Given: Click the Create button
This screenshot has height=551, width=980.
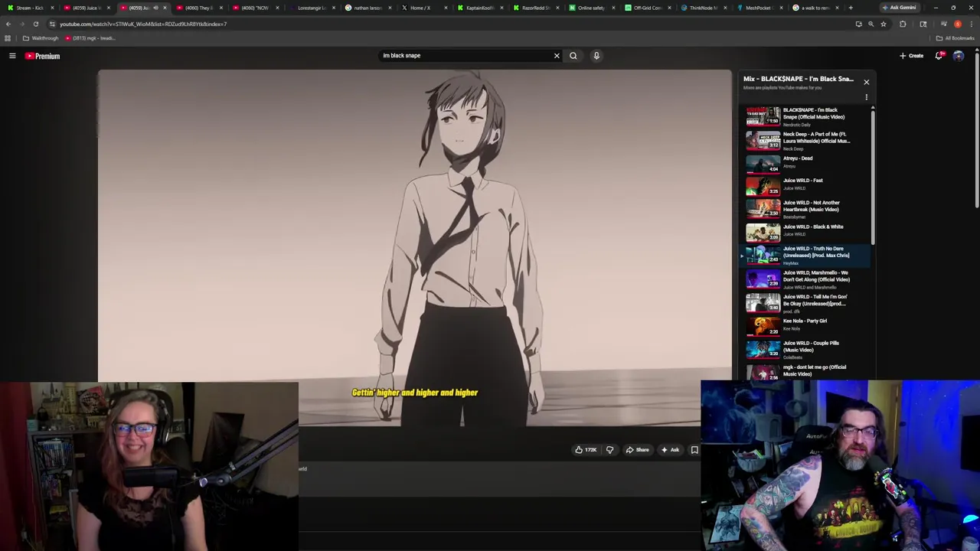Looking at the screenshot, I should pyautogui.click(x=912, y=56).
